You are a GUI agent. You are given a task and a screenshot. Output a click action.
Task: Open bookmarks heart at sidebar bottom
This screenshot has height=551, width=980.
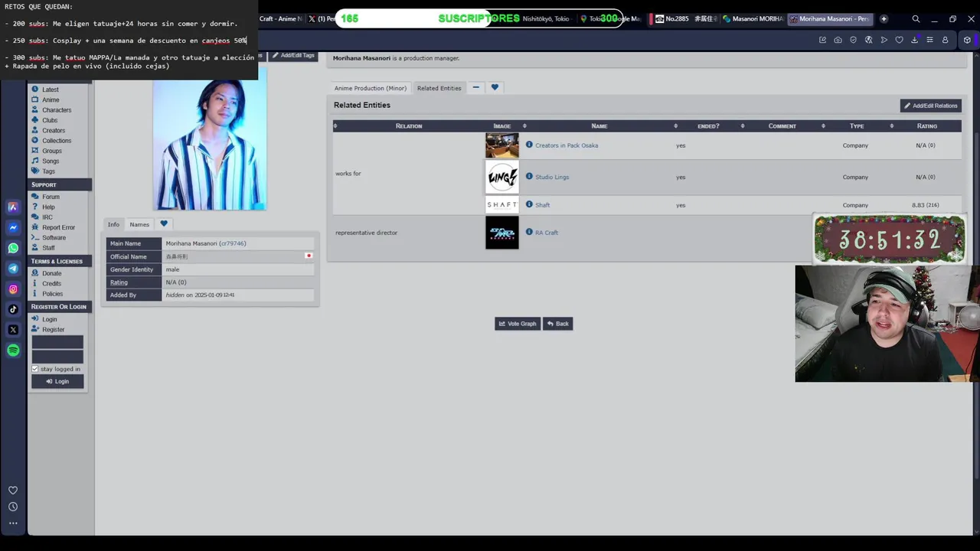[13, 491]
